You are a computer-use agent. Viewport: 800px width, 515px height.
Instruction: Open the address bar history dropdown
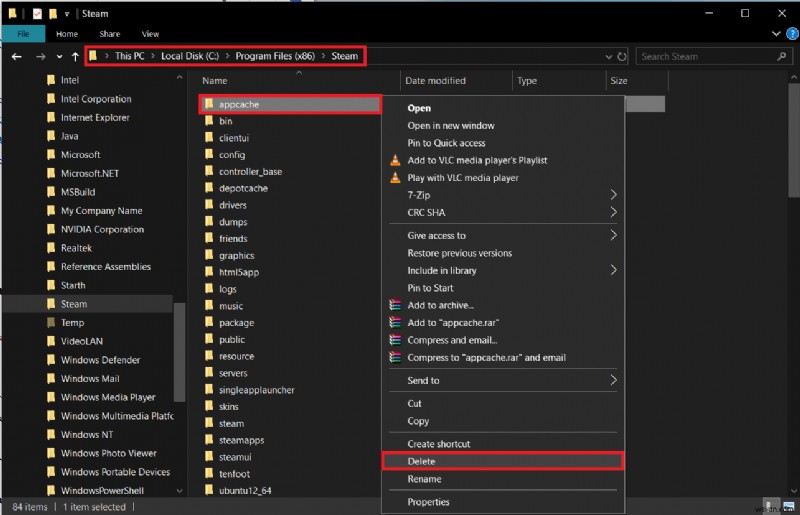608,57
